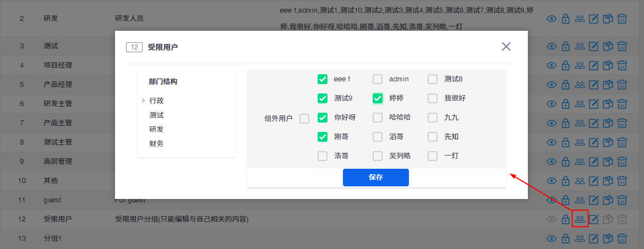Delete row 13 分组1 with trash icon
Screen dimensions: 644x249
pyautogui.click(x=622, y=239)
